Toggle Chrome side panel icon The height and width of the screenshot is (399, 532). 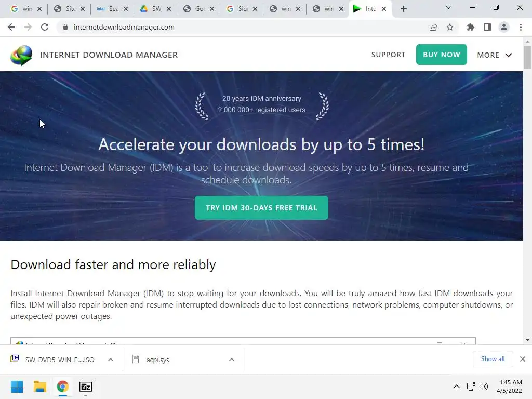pos(487,27)
